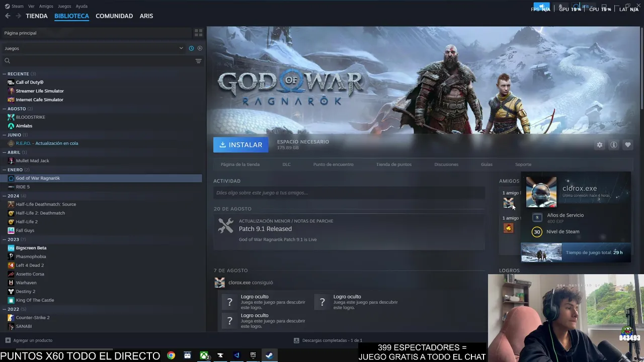
Task: Collapse the 2022 category
Action: tap(4, 309)
